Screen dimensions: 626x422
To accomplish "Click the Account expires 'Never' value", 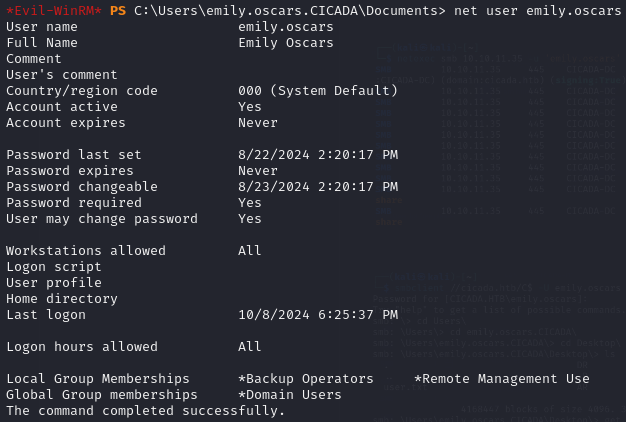I will [x=258, y=123].
